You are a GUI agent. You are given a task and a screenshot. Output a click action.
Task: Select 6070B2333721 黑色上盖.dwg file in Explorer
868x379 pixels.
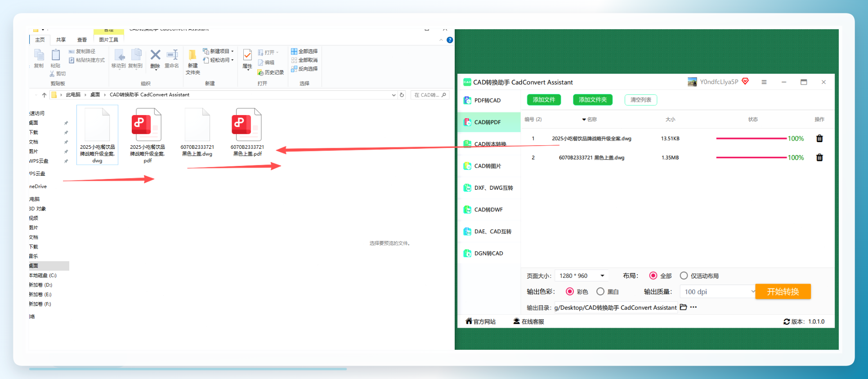click(x=197, y=132)
